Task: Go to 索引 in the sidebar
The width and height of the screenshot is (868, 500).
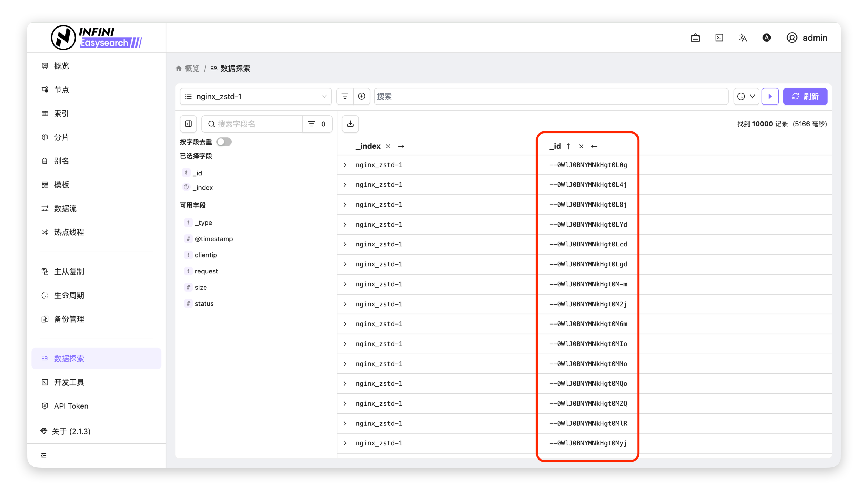Action: [62, 113]
